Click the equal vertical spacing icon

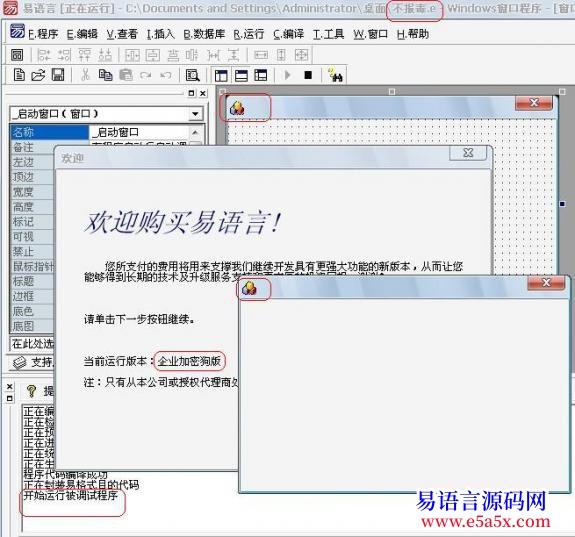pyautogui.click(x=233, y=55)
